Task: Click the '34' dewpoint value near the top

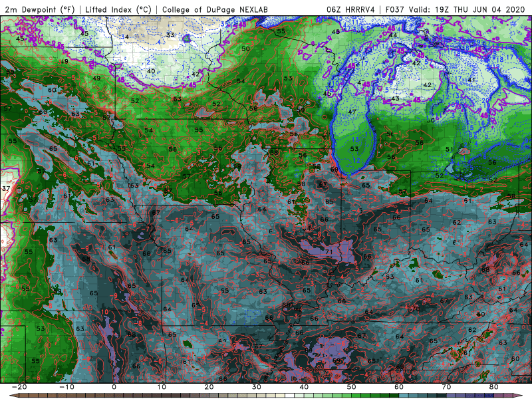Action: tap(125, 37)
